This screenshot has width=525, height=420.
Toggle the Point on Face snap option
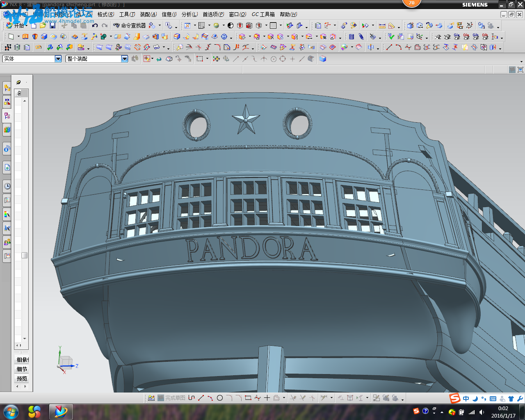click(x=311, y=59)
